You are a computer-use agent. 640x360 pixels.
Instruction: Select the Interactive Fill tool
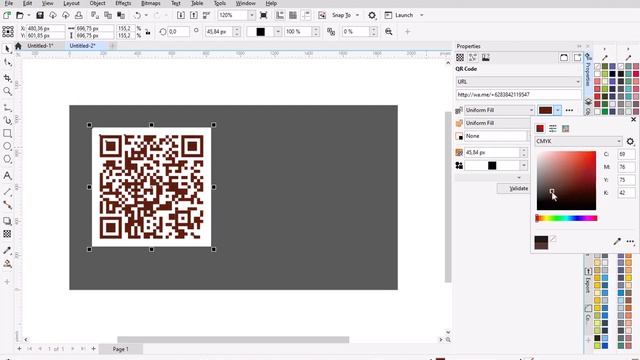[7, 264]
